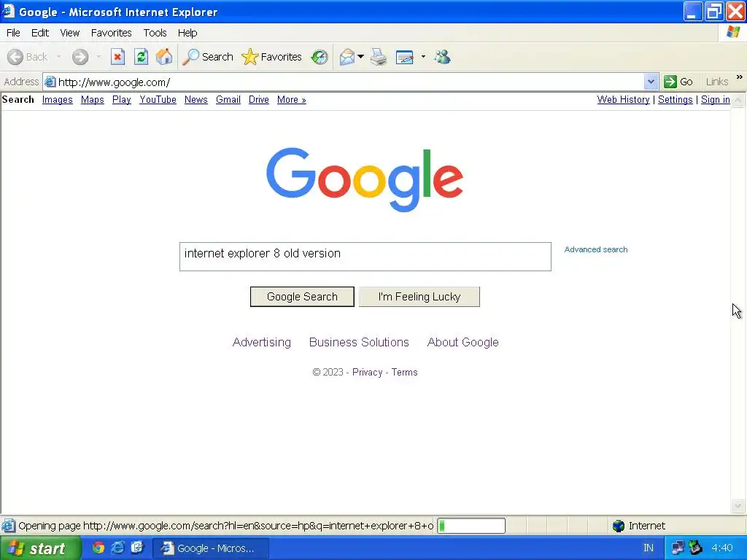Open the YouTube link

coord(158,99)
